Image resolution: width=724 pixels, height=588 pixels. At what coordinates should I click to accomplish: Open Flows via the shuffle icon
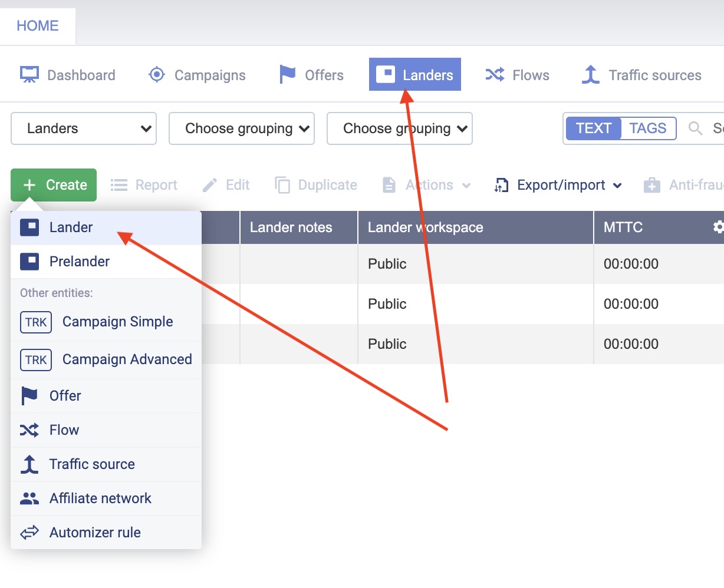[x=495, y=75]
